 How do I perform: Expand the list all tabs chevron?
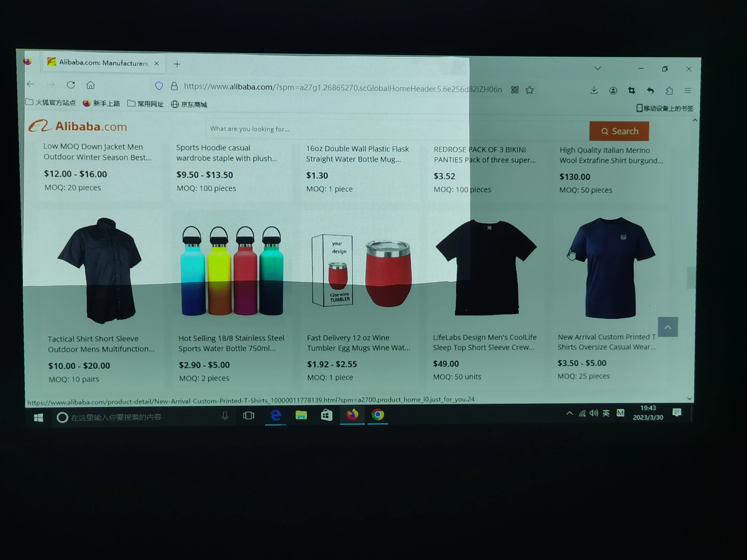[x=597, y=69]
